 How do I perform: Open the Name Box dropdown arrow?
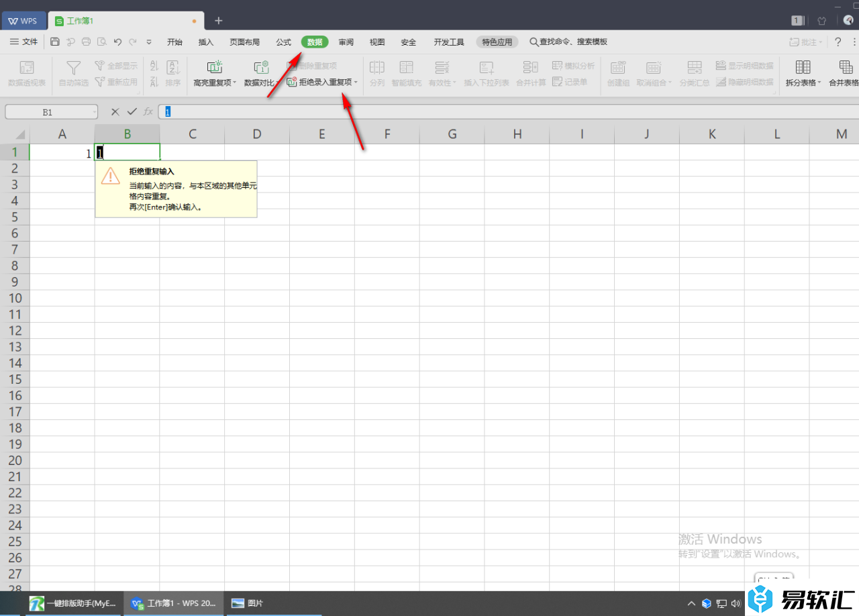95,112
